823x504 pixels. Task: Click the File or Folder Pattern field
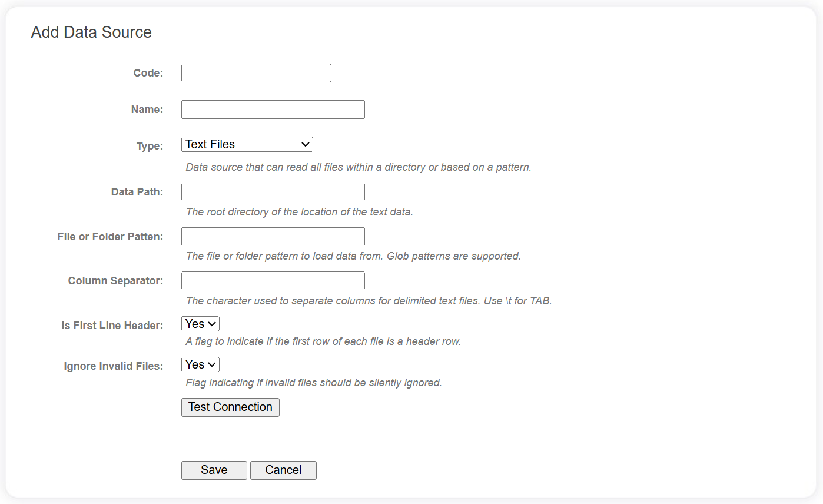272,236
